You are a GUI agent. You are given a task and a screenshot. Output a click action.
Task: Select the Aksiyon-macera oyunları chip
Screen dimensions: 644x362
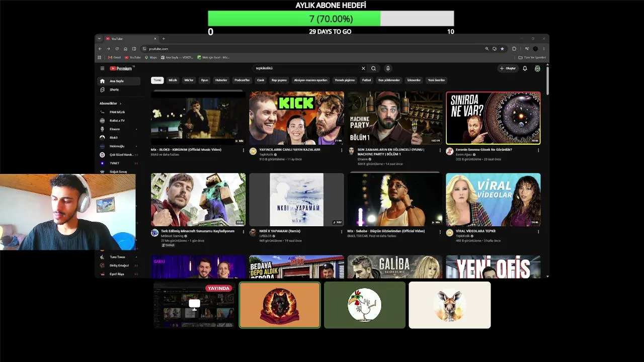tap(310, 80)
